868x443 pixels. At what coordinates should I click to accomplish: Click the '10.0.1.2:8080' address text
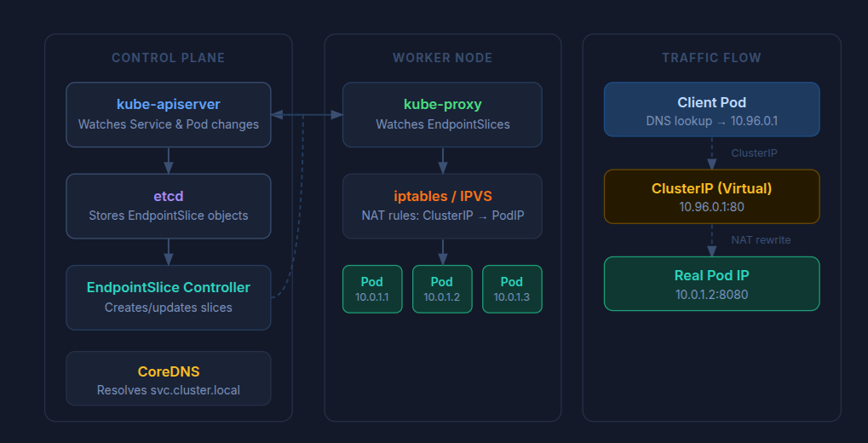[x=711, y=295]
